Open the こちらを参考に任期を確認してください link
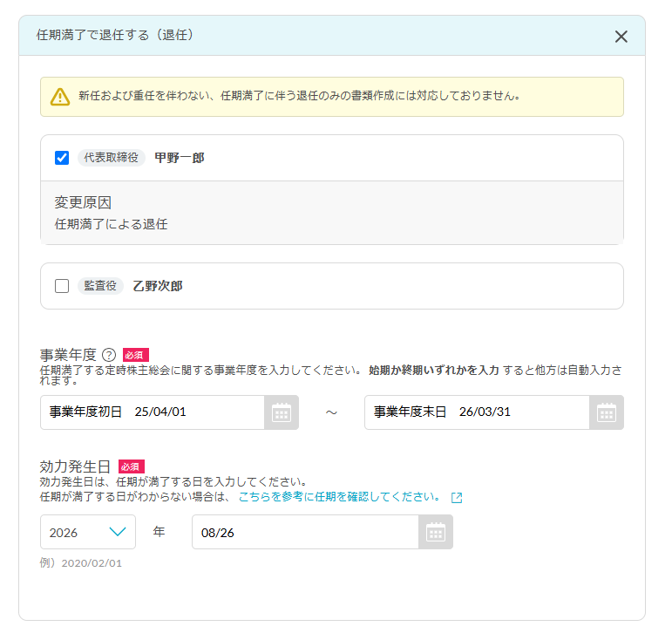 pos(339,497)
